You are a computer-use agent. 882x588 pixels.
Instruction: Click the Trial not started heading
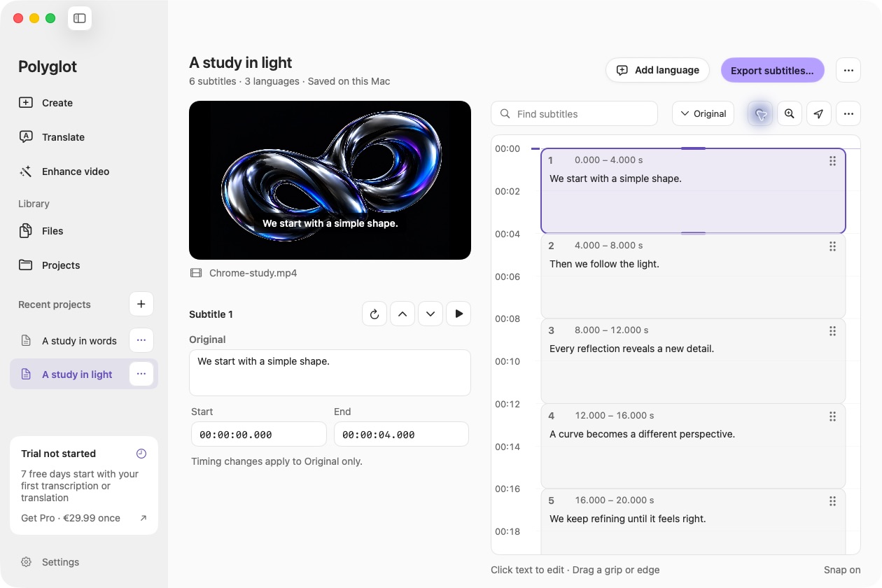58,454
